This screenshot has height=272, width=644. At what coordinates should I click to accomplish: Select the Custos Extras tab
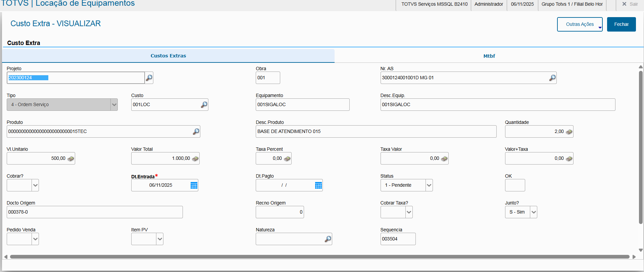click(x=168, y=56)
